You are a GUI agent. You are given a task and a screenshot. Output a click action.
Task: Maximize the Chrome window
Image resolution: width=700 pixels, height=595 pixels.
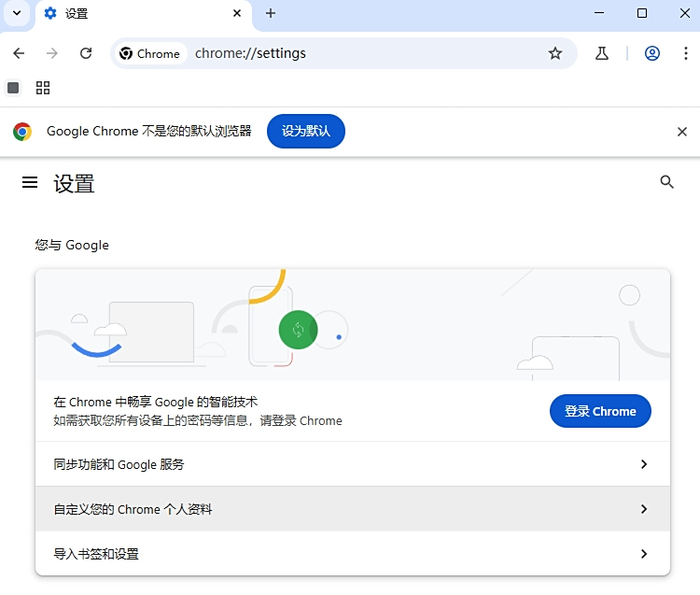pos(642,13)
